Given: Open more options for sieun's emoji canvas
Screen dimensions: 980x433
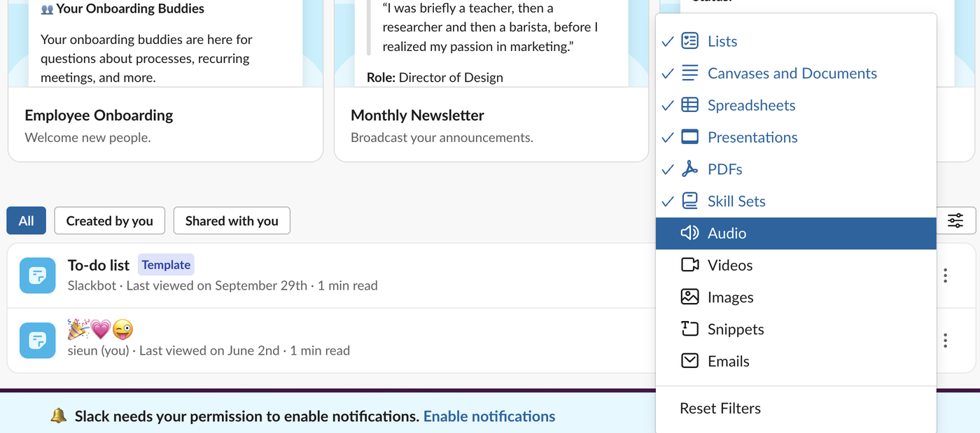Looking at the screenshot, I should pos(945,341).
